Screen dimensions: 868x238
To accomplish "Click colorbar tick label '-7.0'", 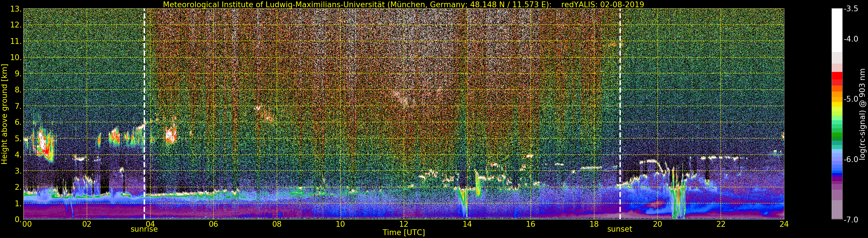I will [851, 220].
